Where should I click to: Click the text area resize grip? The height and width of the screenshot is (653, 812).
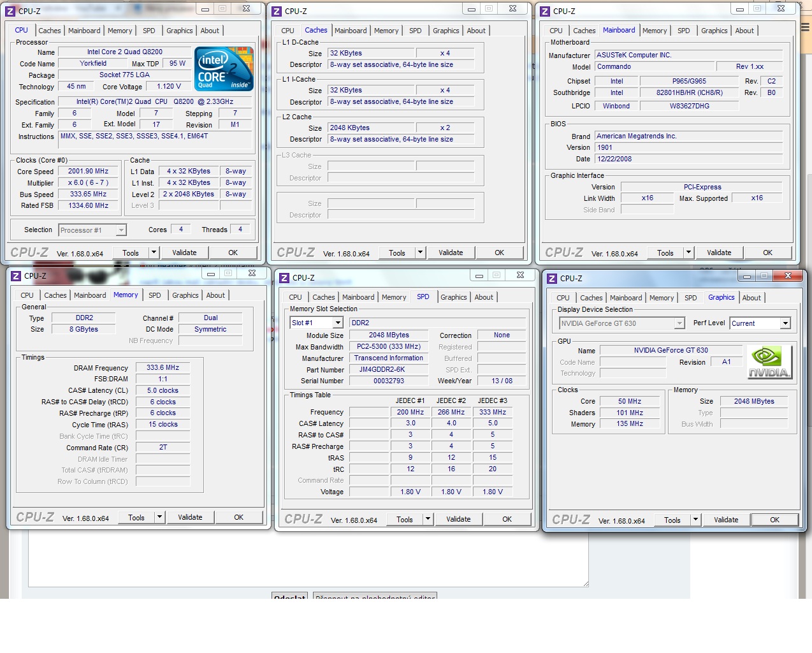(585, 583)
